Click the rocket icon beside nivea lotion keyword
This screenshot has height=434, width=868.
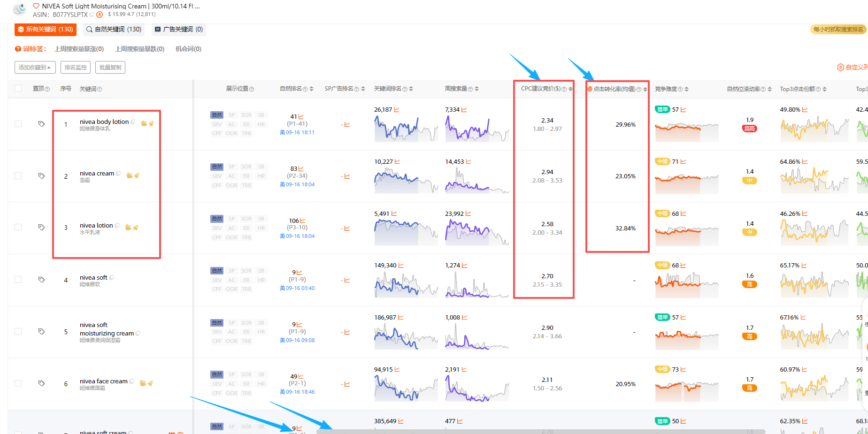pos(136,228)
